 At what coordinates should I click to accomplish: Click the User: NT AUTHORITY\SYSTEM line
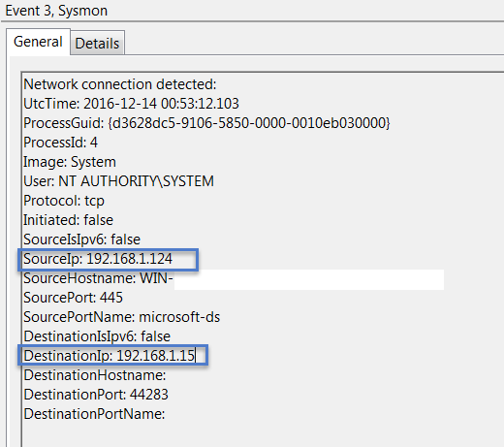pyautogui.click(x=118, y=181)
